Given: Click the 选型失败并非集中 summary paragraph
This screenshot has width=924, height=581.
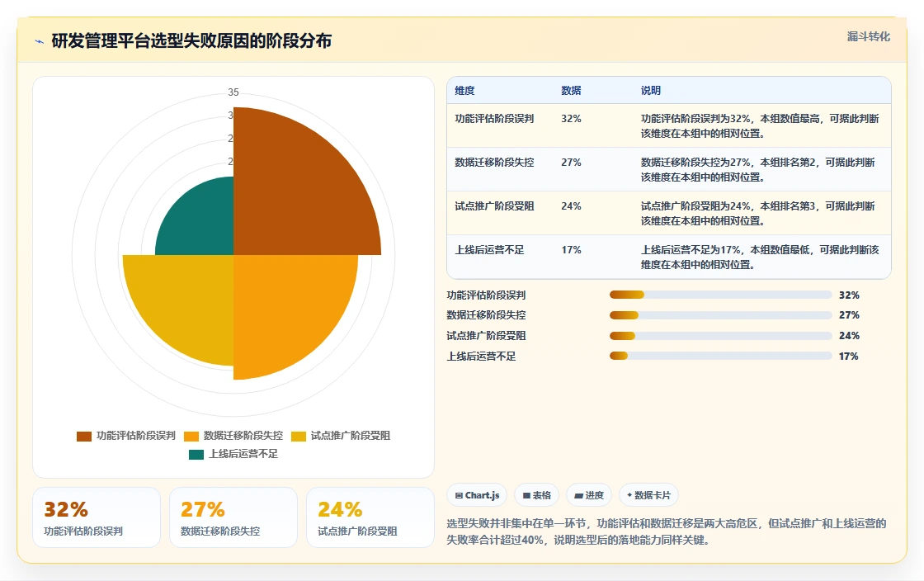Looking at the screenshot, I should point(667,531).
